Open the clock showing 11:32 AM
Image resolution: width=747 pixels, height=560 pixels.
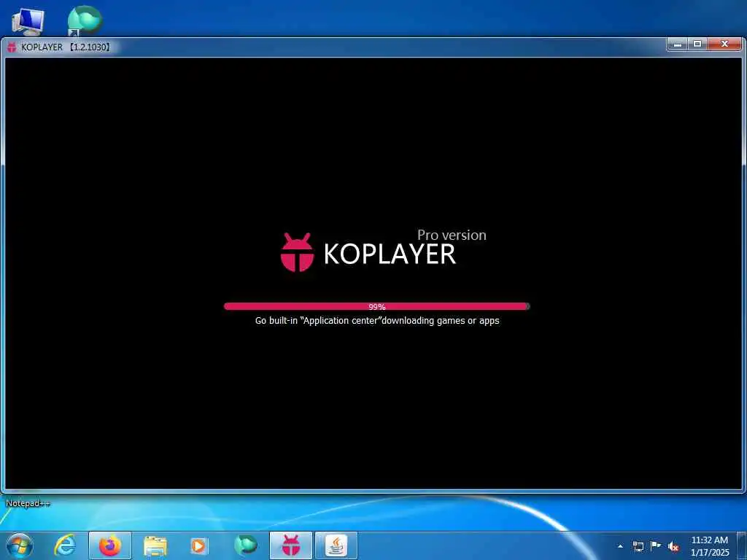point(710,545)
